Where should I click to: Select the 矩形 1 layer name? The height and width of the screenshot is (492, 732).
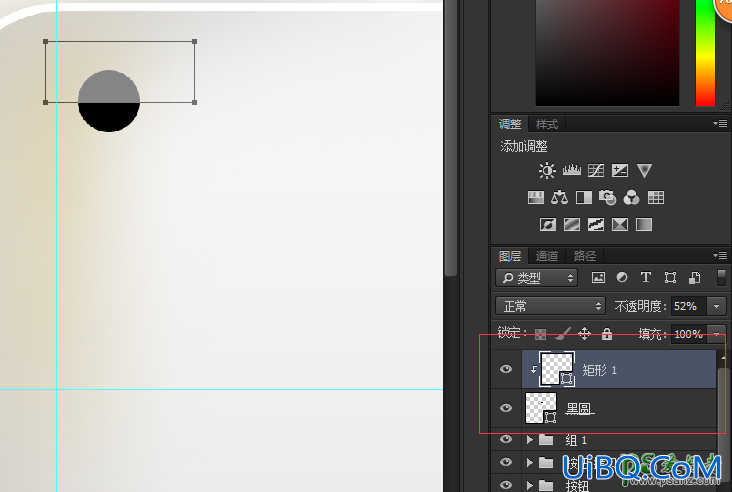point(599,371)
